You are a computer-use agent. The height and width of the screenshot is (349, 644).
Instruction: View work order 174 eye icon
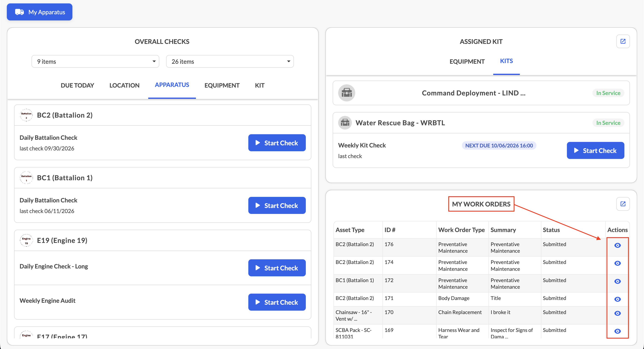pyautogui.click(x=617, y=263)
